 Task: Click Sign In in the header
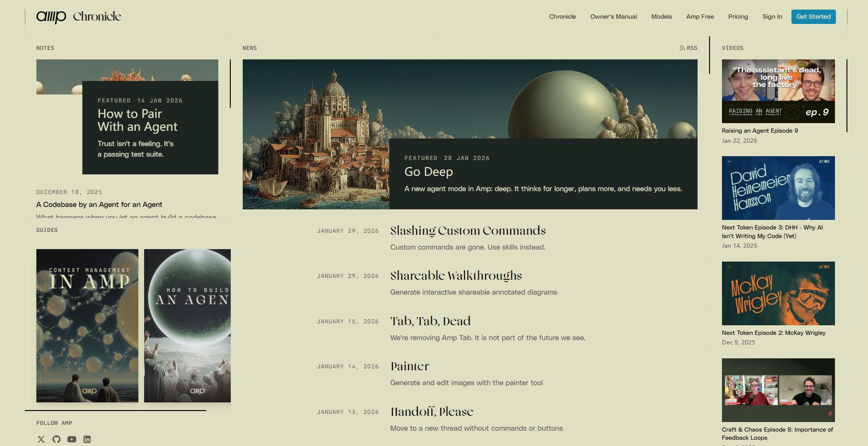click(x=772, y=17)
